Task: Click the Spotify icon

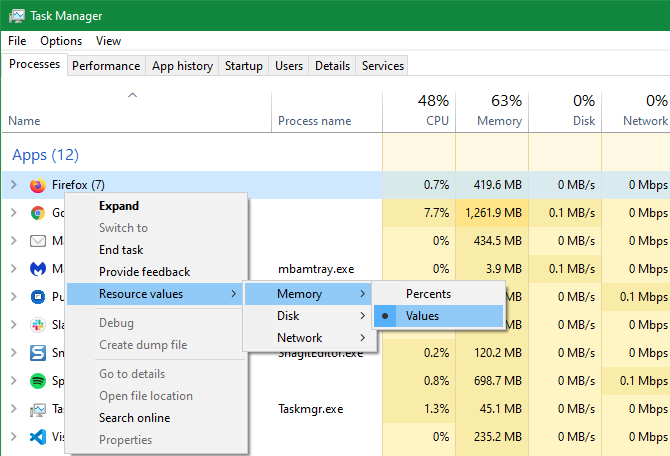Action: pos(38,381)
